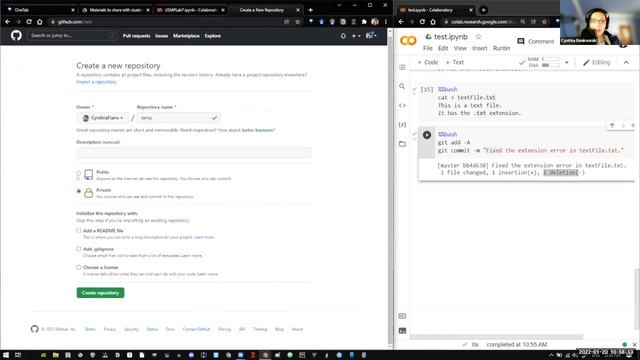Screen dimensions: 640x360
Task: Open the Colab table of contents panel
Action: click(x=402, y=67)
